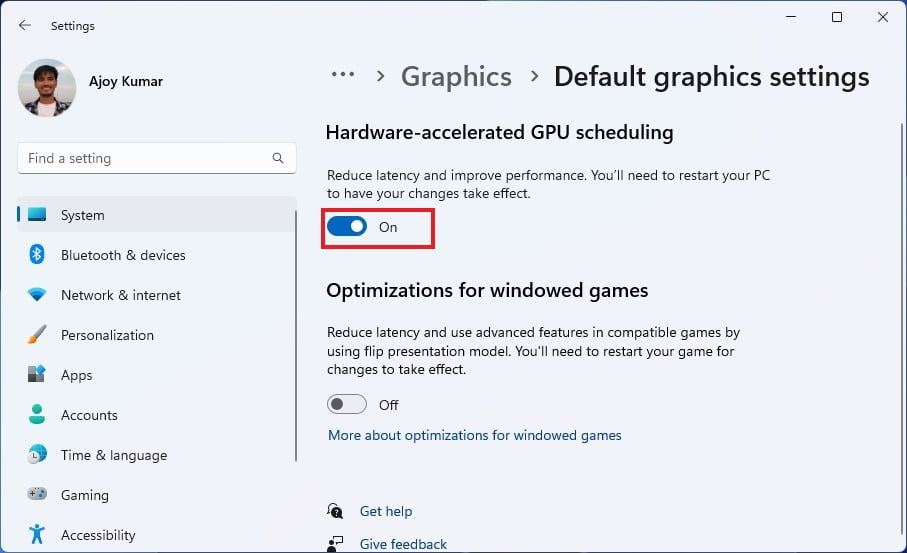
Task: Open the Apps settings label
Action: pyautogui.click(x=76, y=375)
